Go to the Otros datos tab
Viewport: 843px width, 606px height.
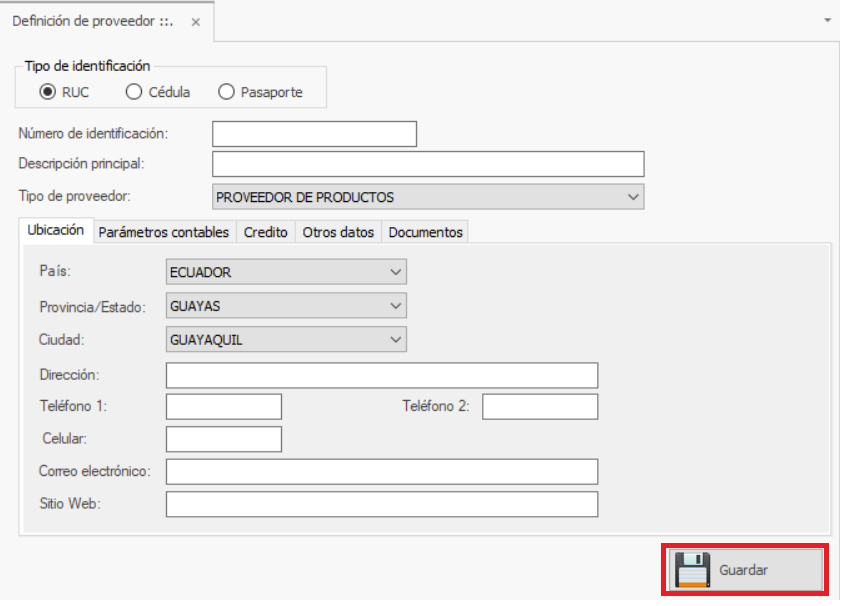click(338, 232)
